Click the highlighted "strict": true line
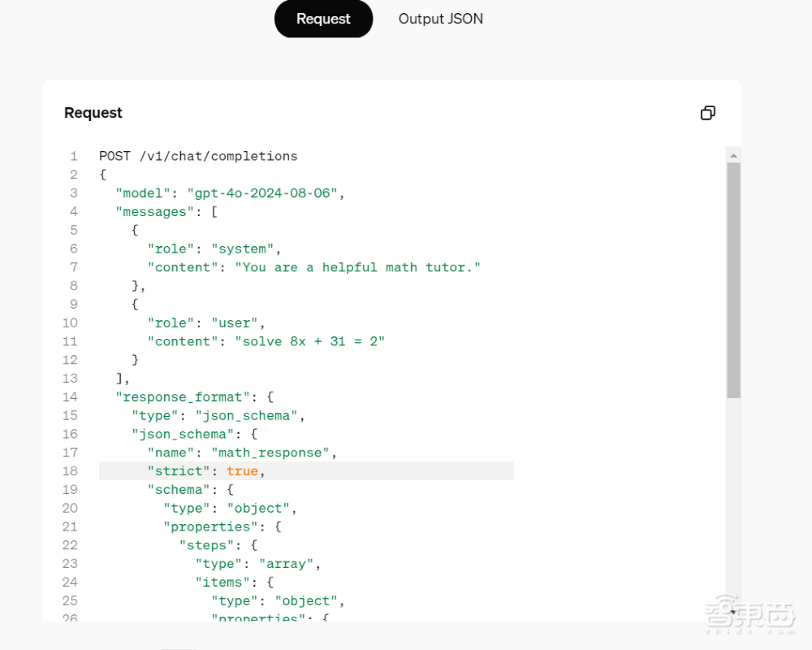 point(365,471)
